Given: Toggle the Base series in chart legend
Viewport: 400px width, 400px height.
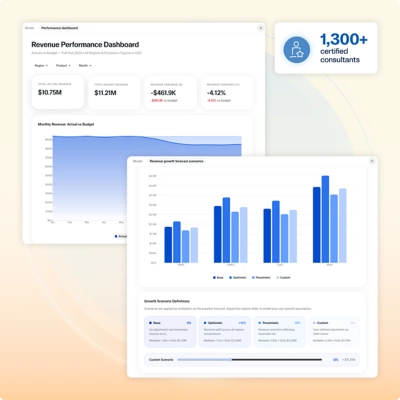Looking at the screenshot, I should pyautogui.click(x=218, y=277).
